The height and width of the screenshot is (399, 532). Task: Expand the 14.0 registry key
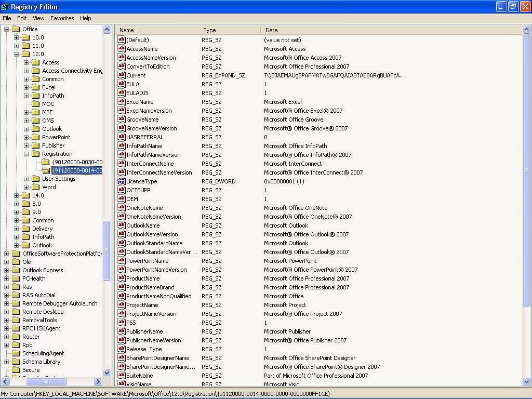coord(17,195)
